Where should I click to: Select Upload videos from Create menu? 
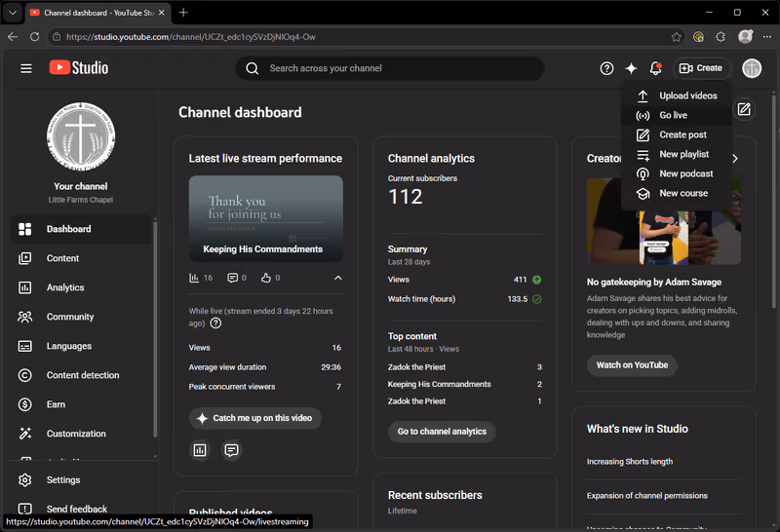coord(677,95)
